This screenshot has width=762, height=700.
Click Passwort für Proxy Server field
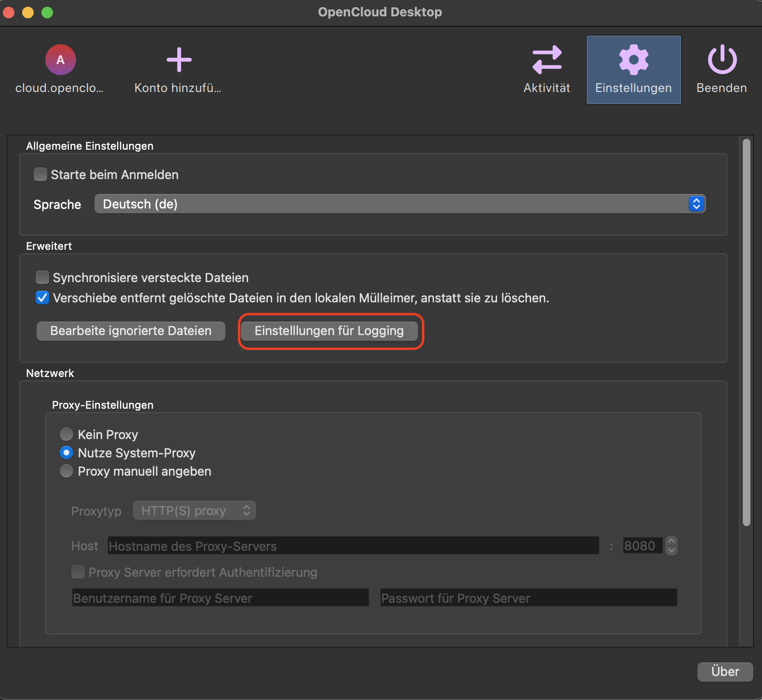[x=529, y=598]
